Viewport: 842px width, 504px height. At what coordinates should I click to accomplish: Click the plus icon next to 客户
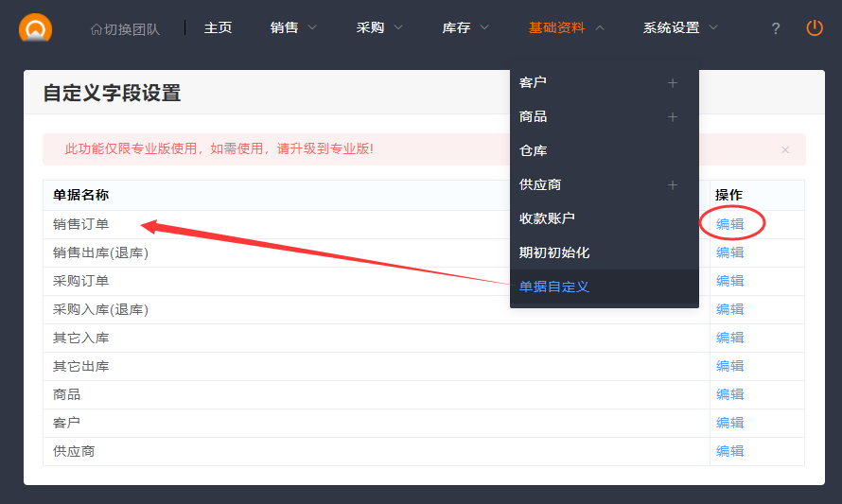(673, 83)
